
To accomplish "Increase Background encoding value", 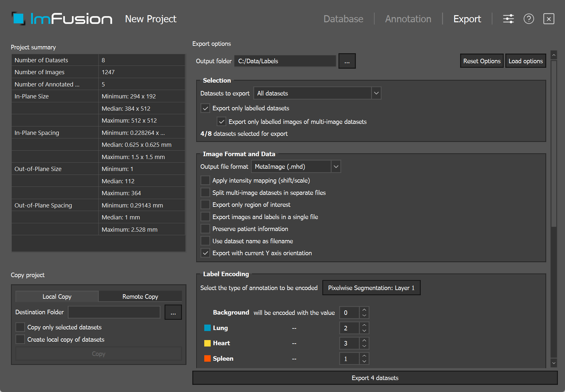I will tap(364, 310).
